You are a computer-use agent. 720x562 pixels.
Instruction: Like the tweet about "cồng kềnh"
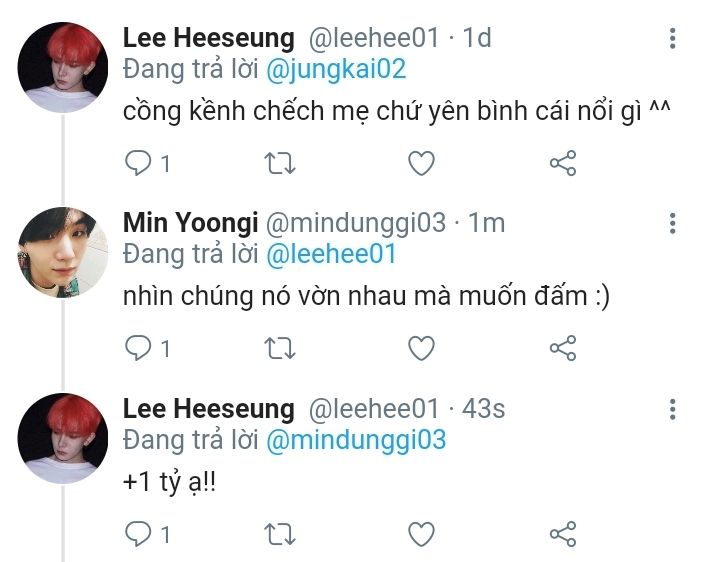pyautogui.click(x=422, y=163)
